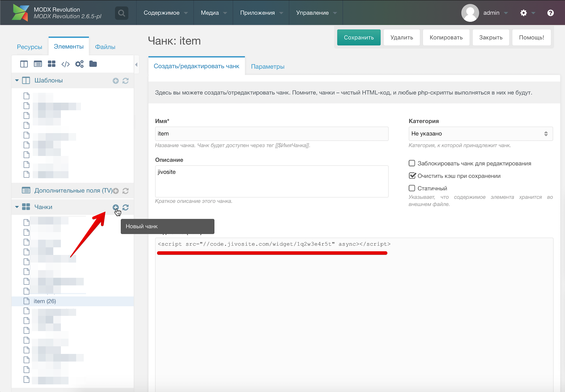This screenshot has width=565, height=392.
Task: Click the Описание field with jivosite
Action: (272, 181)
